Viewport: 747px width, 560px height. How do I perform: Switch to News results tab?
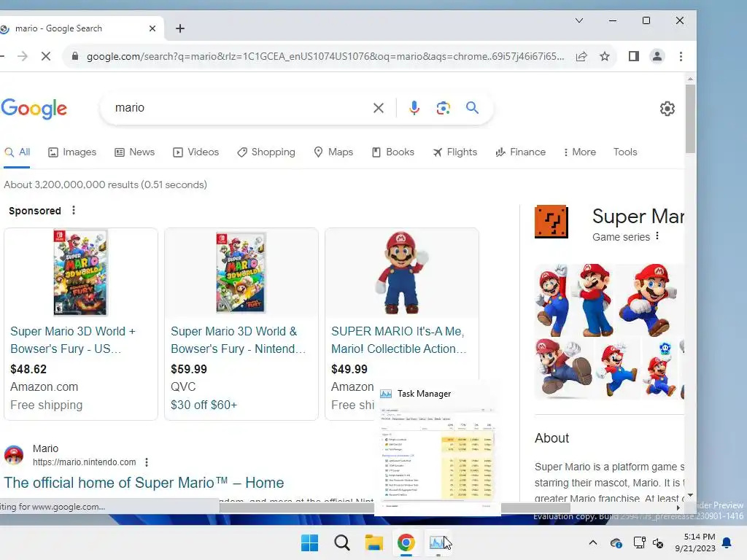pyautogui.click(x=134, y=152)
